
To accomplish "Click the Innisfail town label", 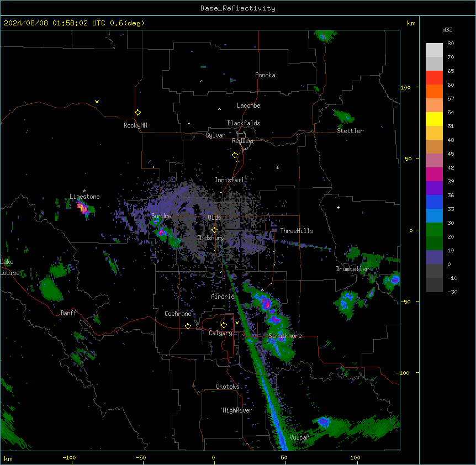I will (229, 180).
